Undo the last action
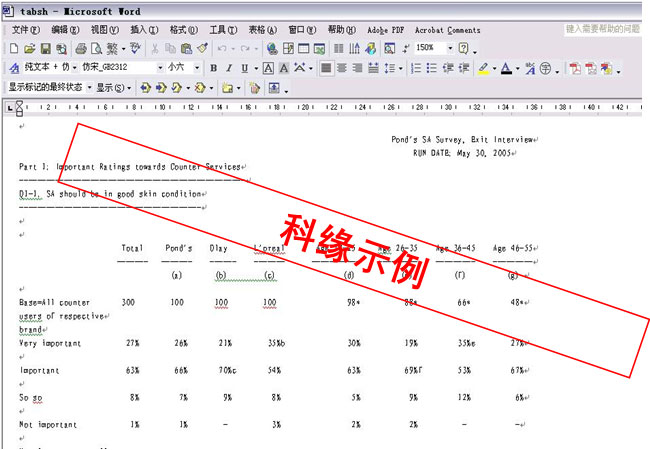This screenshot has height=450, width=650. pyautogui.click(x=223, y=48)
